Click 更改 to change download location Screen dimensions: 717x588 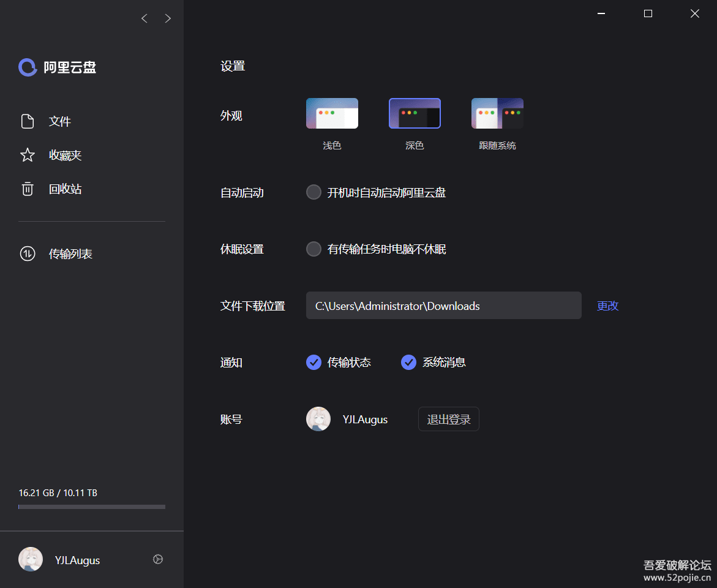[607, 306]
